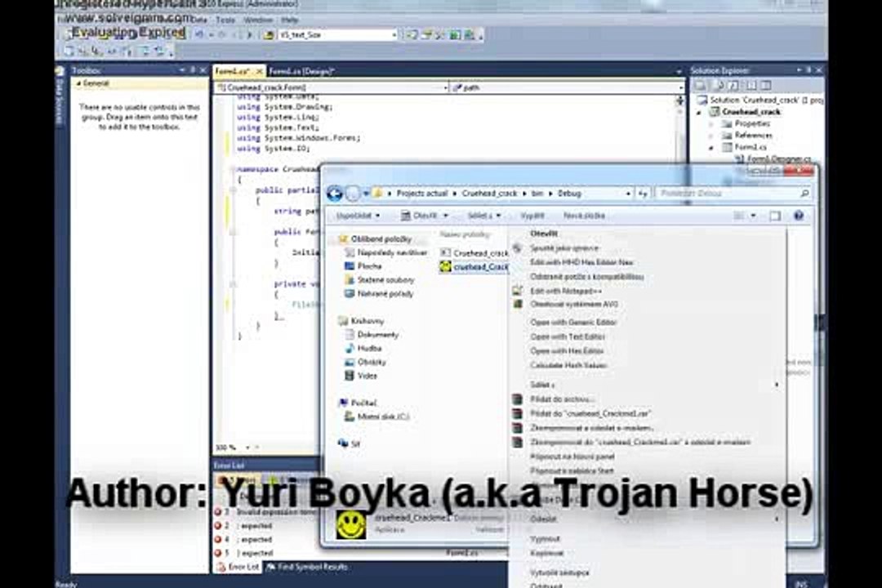Choose Kopírovat in the context menu

click(x=546, y=553)
